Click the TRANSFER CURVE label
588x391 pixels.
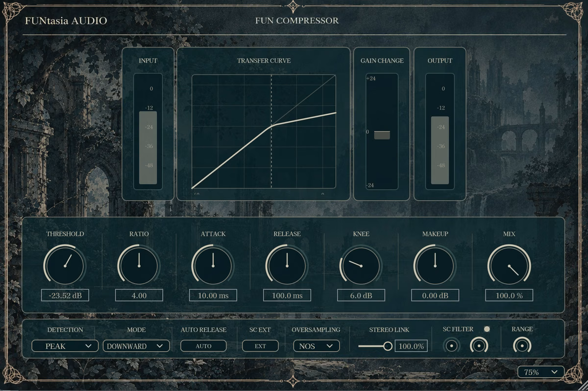point(264,61)
